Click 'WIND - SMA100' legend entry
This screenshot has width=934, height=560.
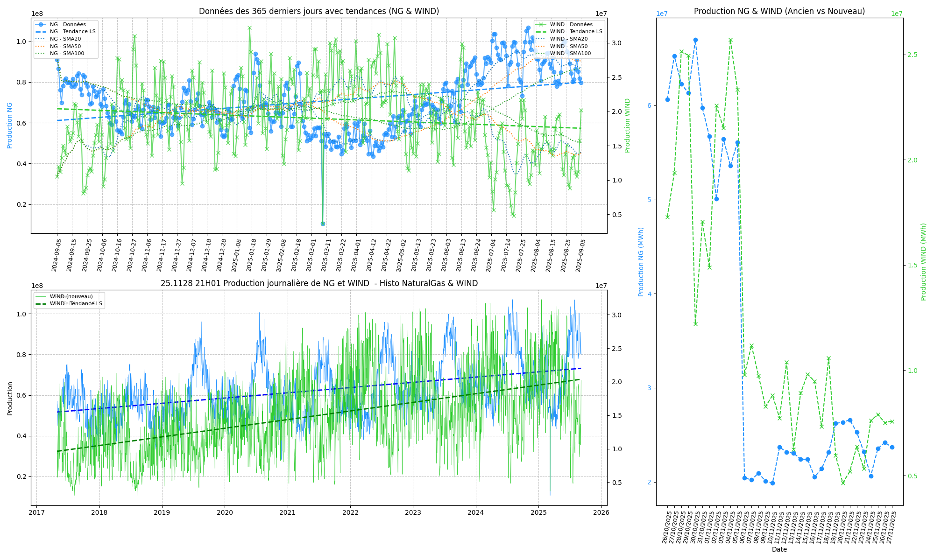(570, 54)
